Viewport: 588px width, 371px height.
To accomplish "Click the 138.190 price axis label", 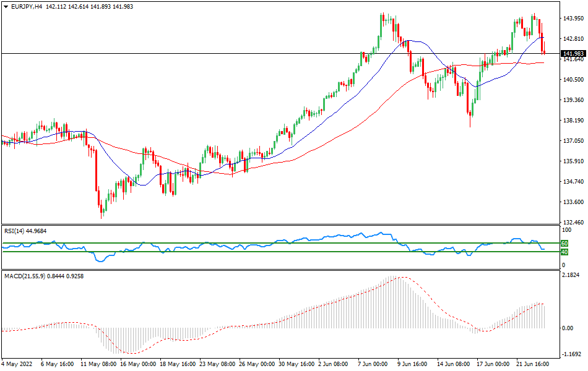I will pos(573,121).
